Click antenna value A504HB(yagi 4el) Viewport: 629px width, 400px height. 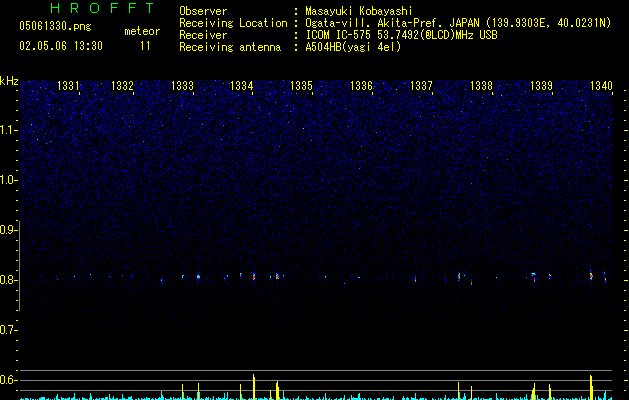point(353,47)
